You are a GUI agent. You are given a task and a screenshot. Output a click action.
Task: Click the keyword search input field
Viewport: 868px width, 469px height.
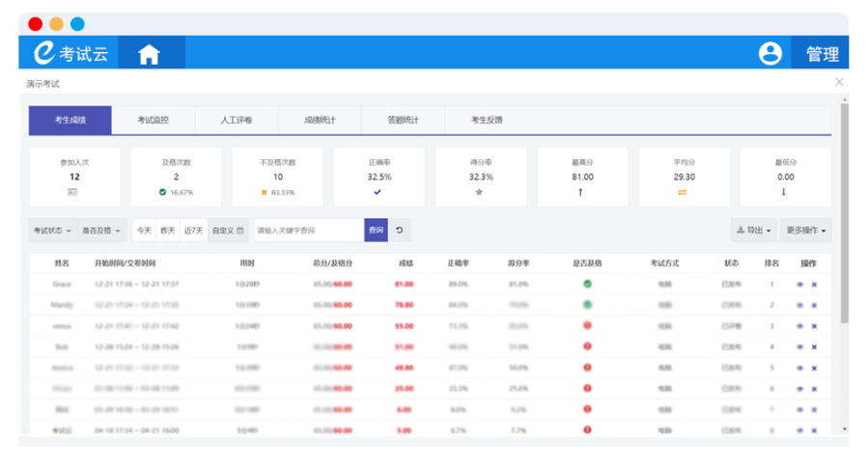click(x=308, y=231)
